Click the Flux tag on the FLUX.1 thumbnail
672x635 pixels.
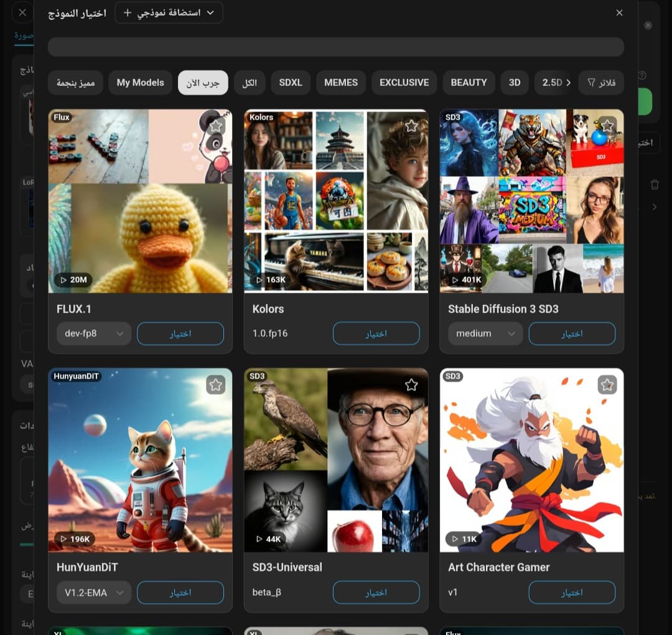[61, 117]
